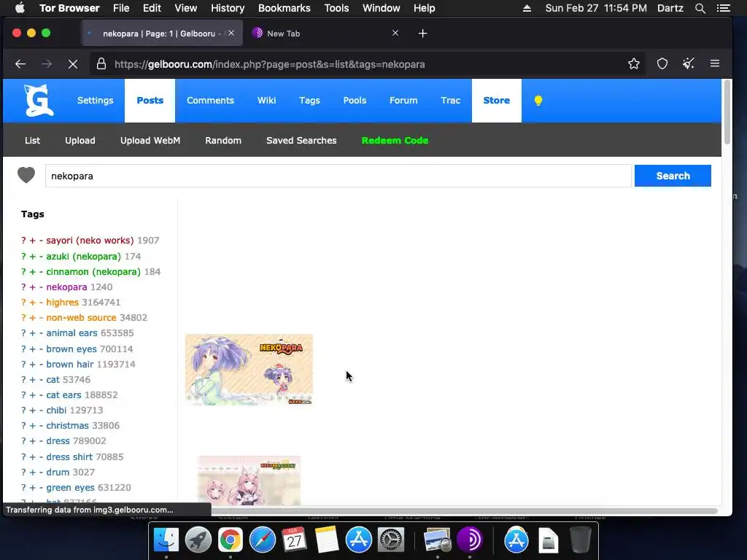This screenshot has height=560, width=747.
Task: Open the Comments section
Action: tap(210, 101)
